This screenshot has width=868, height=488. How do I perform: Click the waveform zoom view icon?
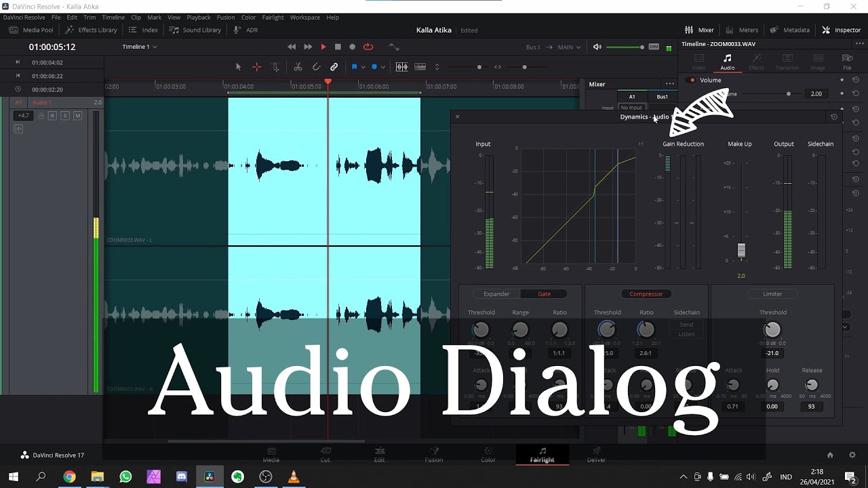401,67
